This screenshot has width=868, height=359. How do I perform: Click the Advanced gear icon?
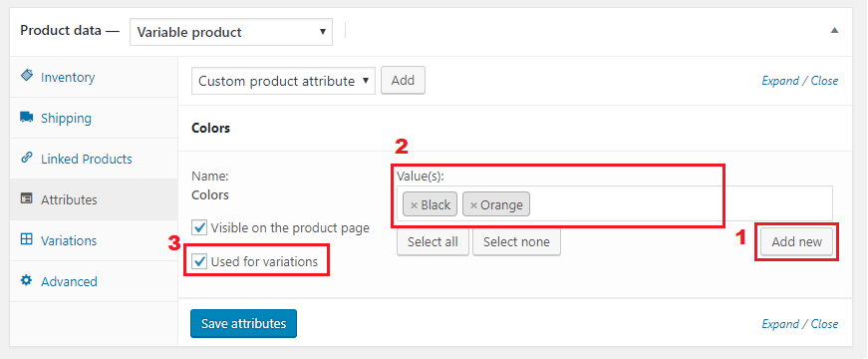click(x=27, y=280)
